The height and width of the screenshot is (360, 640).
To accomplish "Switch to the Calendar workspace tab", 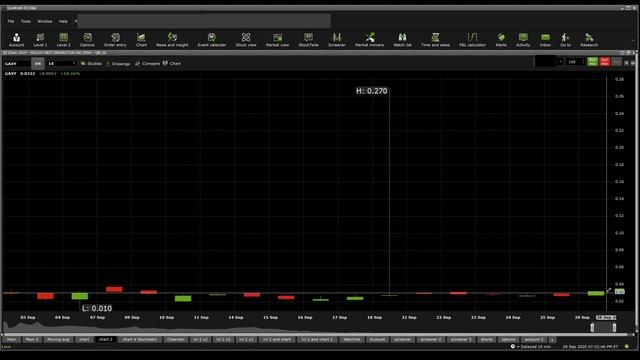I will coord(176,340).
